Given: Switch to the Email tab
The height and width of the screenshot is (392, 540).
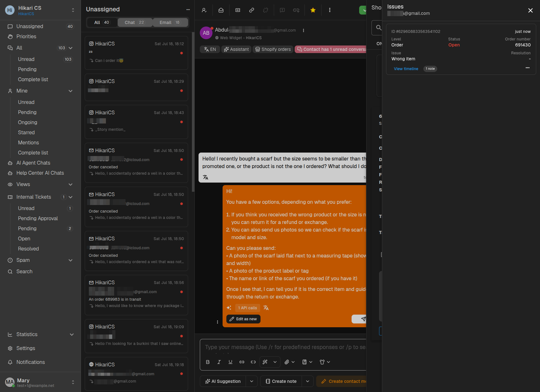Looking at the screenshot, I should [x=170, y=22].
